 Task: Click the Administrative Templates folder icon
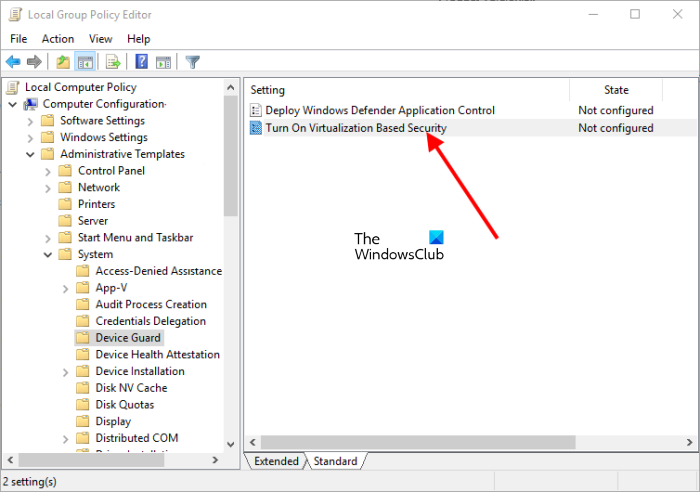click(x=47, y=154)
